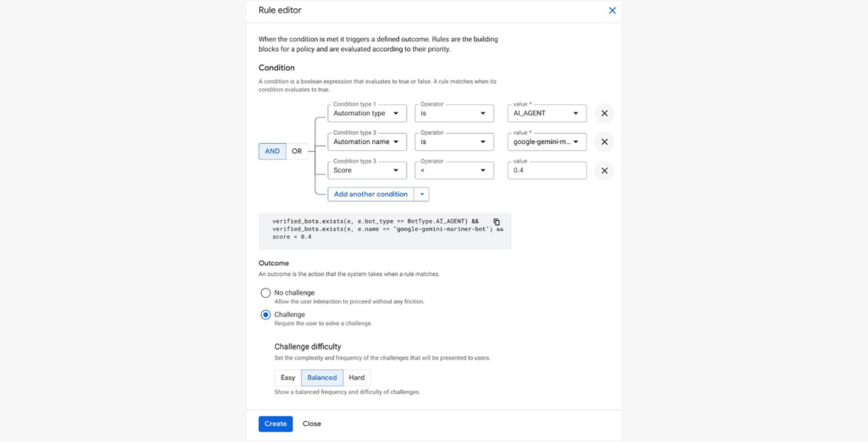This screenshot has height=442, width=868.
Task: Choose Easy challenge difficulty
Action: pos(288,378)
